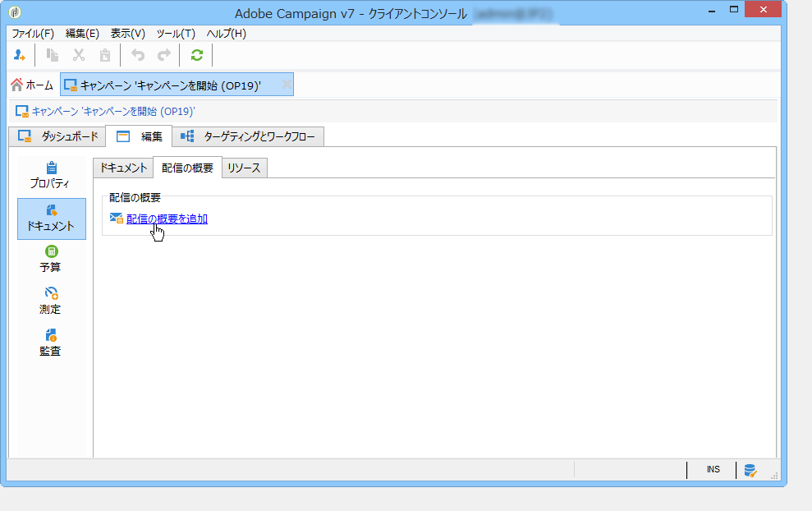Minimize the Adobe Campaign window
This screenshot has width=812, height=511.
[x=712, y=10]
